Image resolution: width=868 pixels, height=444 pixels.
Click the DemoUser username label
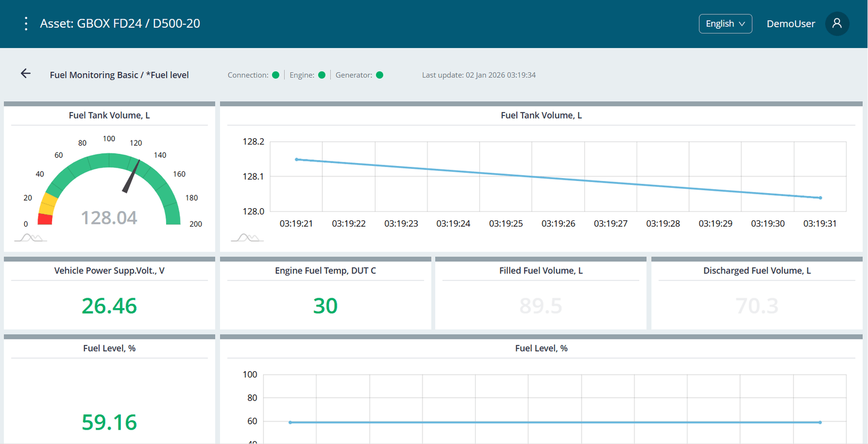(x=790, y=24)
